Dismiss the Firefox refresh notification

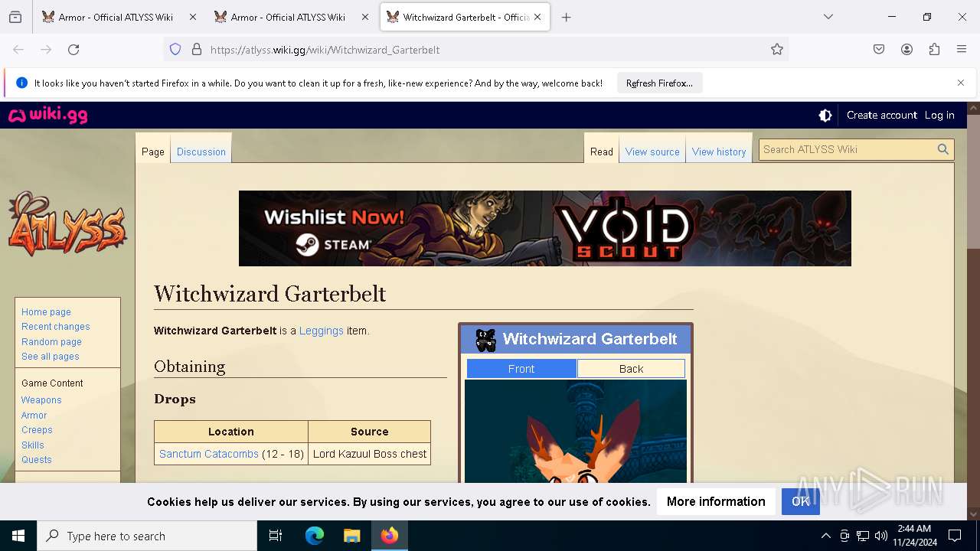961,83
